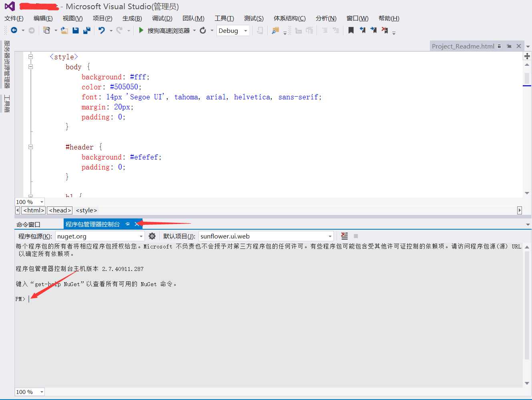Open the default project sunflower.ui.web dropdown

point(330,236)
